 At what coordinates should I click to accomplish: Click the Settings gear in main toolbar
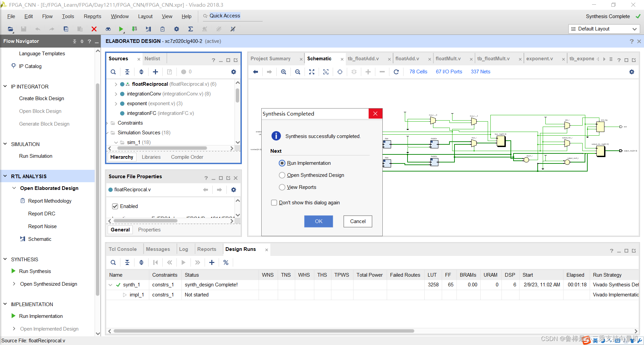[x=176, y=29]
